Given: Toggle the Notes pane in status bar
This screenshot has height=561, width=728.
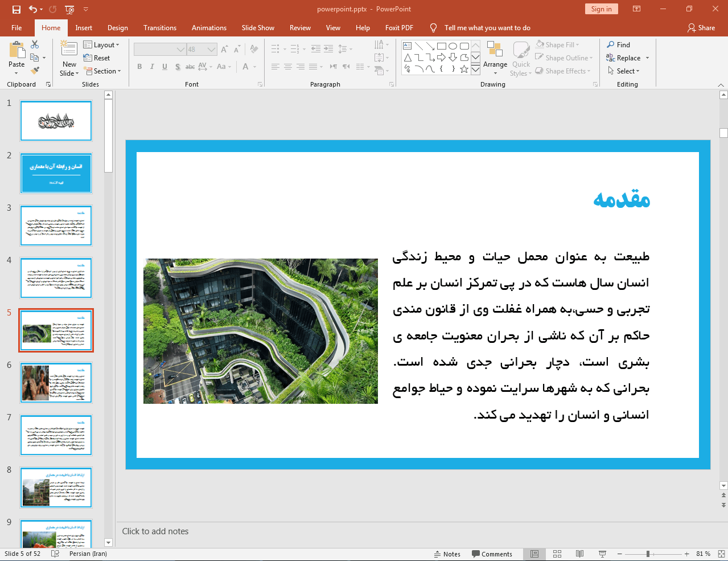Looking at the screenshot, I should (447, 554).
